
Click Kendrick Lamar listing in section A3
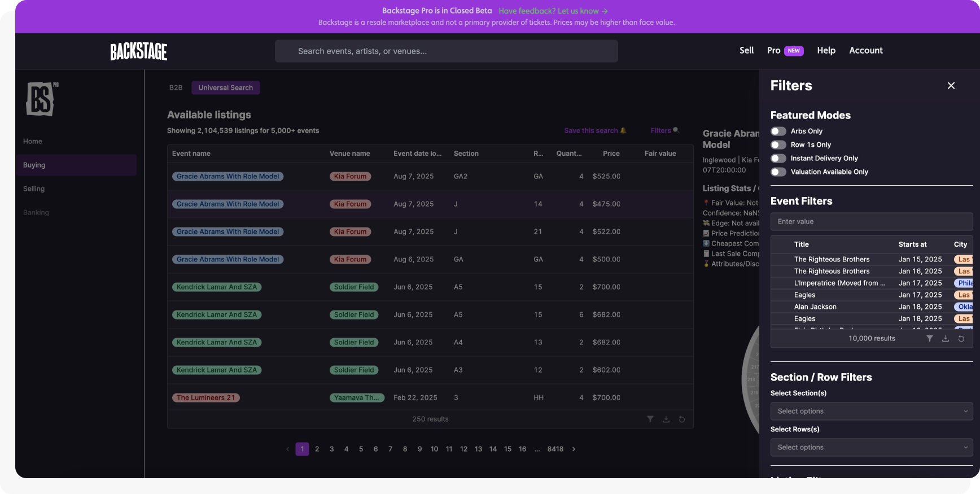pos(430,370)
